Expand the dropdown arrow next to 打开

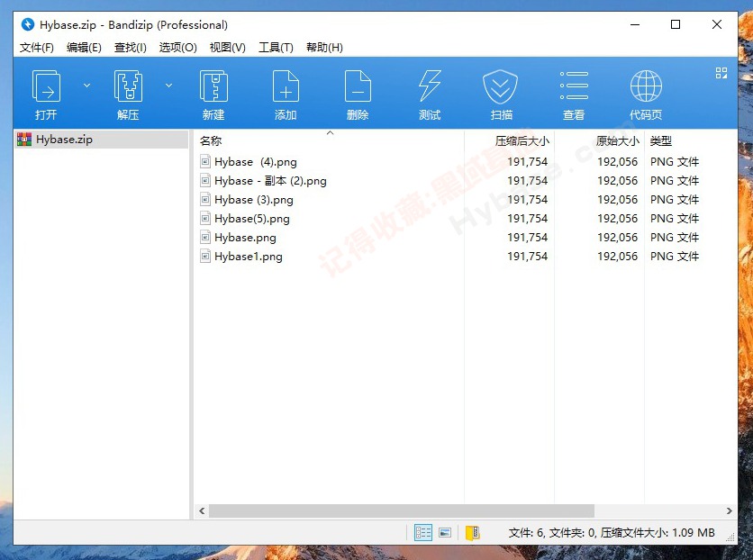[x=87, y=86]
